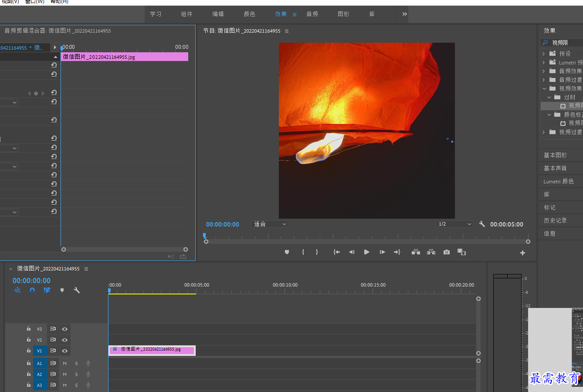Expand the Lumetri presets folder
Viewport: 583px width, 392px height.
[x=543, y=62]
